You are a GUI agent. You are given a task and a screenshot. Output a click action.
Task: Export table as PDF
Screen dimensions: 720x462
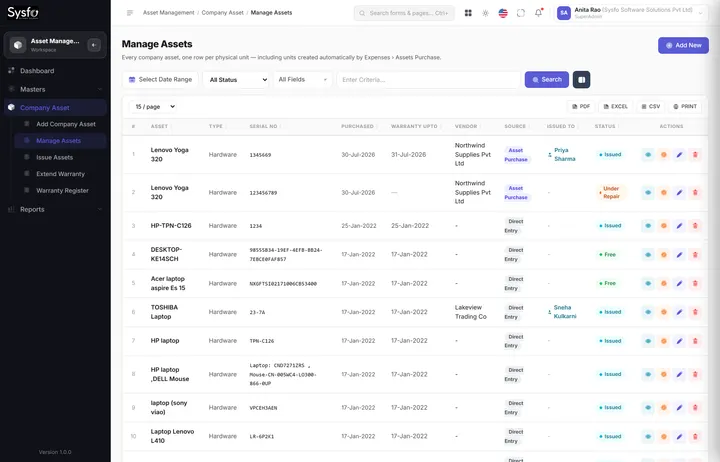pos(581,107)
